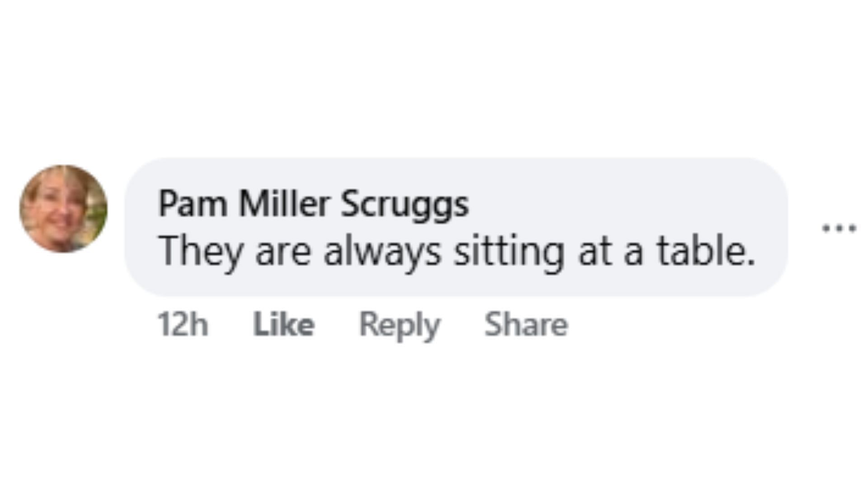This screenshot has height=488, width=868.
Task: Like the comment about sitting at a table
Action: pos(283,324)
